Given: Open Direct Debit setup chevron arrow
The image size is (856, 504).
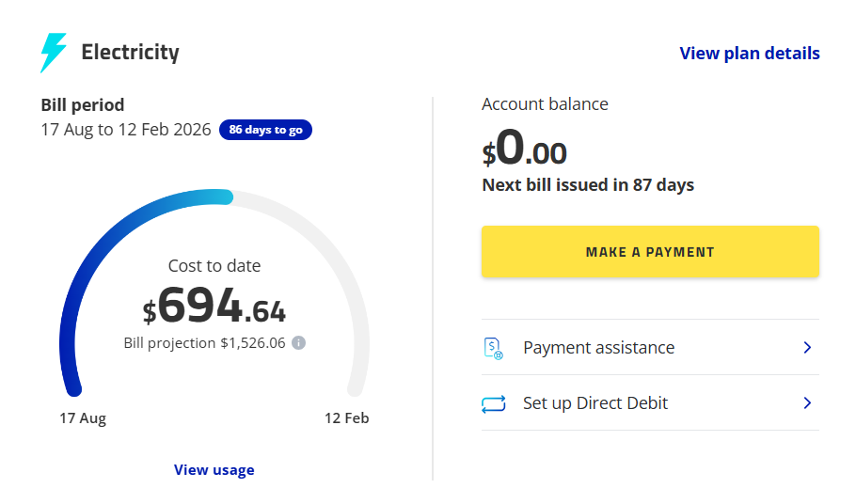Looking at the screenshot, I should pos(806,403).
